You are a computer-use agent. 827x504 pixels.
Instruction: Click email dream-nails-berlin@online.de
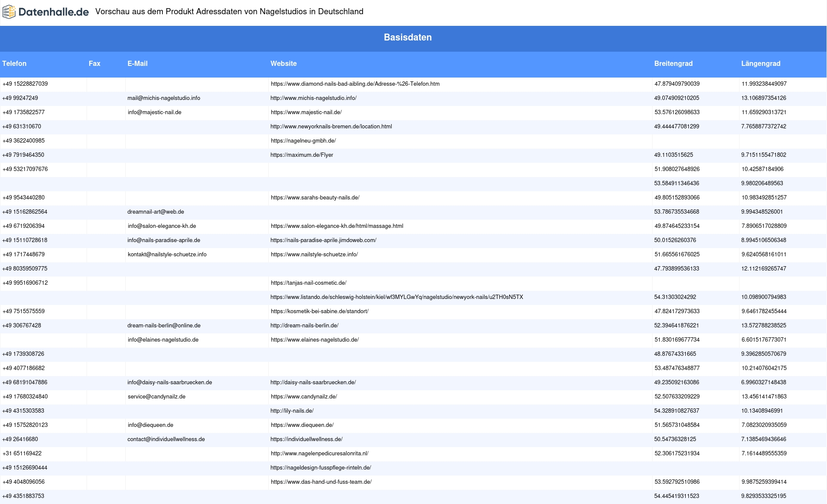[x=164, y=326]
